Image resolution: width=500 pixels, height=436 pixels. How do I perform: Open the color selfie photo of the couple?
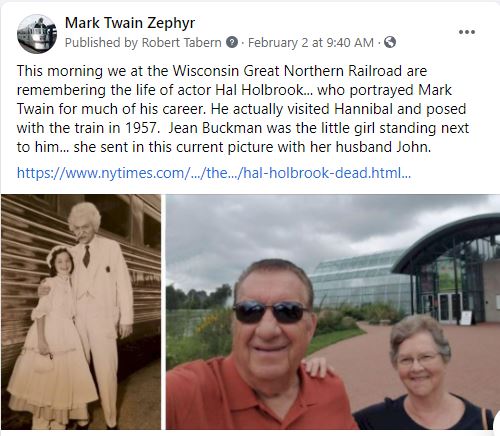pos(333,312)
